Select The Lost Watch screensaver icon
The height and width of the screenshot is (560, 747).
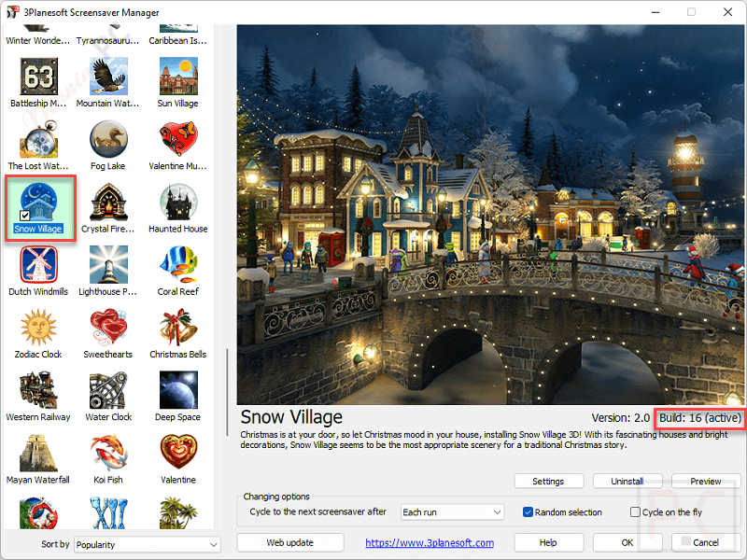[x=38, y=139]
